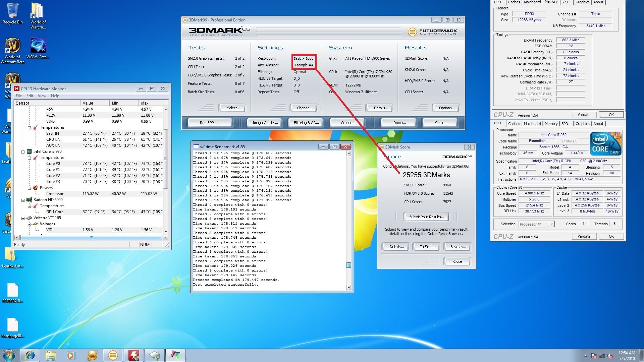Switch to the wPrime taskbar icon
Viewport: 644px width, 362px height.
[175, 355]
